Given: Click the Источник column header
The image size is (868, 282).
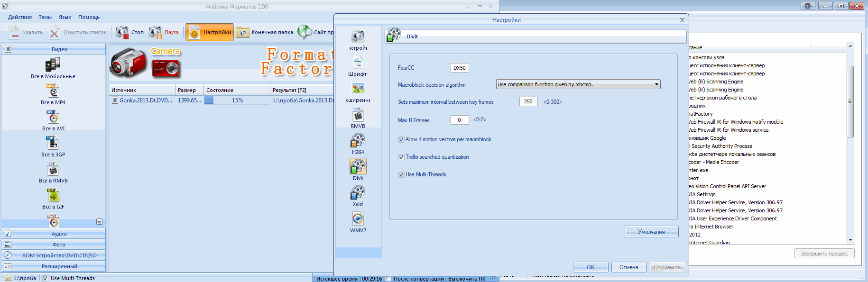Looking at the screenshot, I should [x=142, y=90].
